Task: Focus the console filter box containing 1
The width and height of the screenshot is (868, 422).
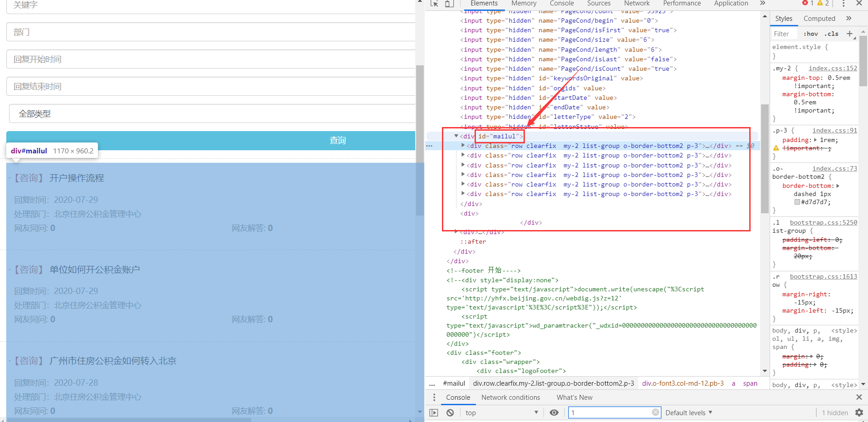Action: click(x=615, y=412)
